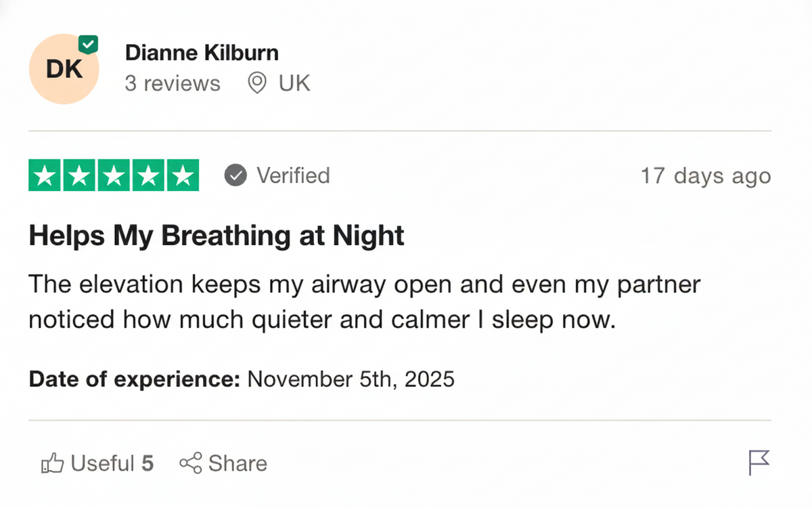
Task: Flag this review with the flag icon
Action: pyautogui.click(x=759, y=463)
